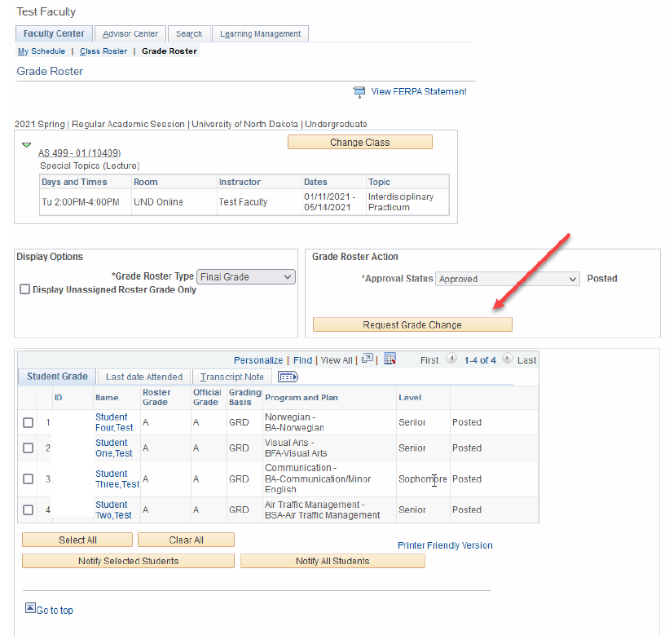Click the Change Class button

click(359, 143)
